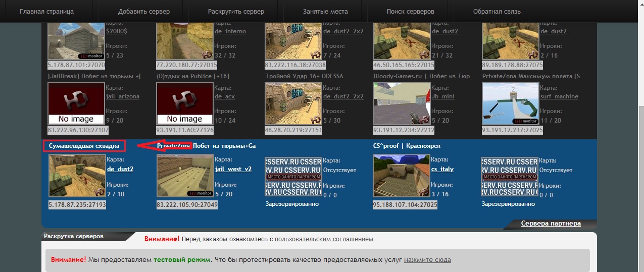644x272 pixels.
Task: Open Сумашедшая схвадка server title
Action: click(84, 146)
